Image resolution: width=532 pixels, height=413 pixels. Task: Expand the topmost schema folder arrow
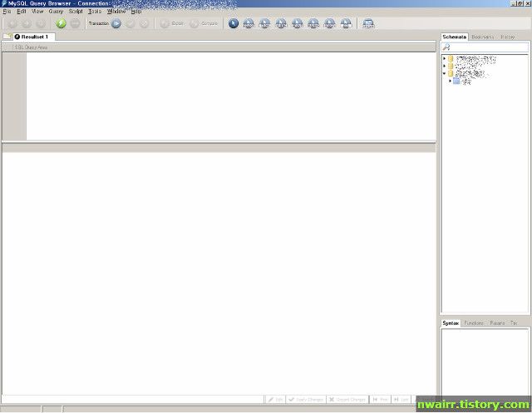445,58
